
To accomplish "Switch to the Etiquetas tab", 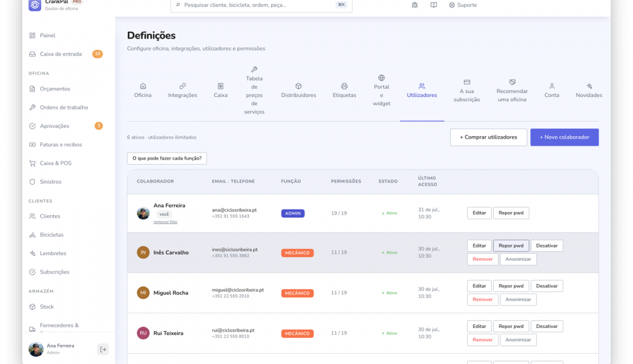I will coord(344,91).
